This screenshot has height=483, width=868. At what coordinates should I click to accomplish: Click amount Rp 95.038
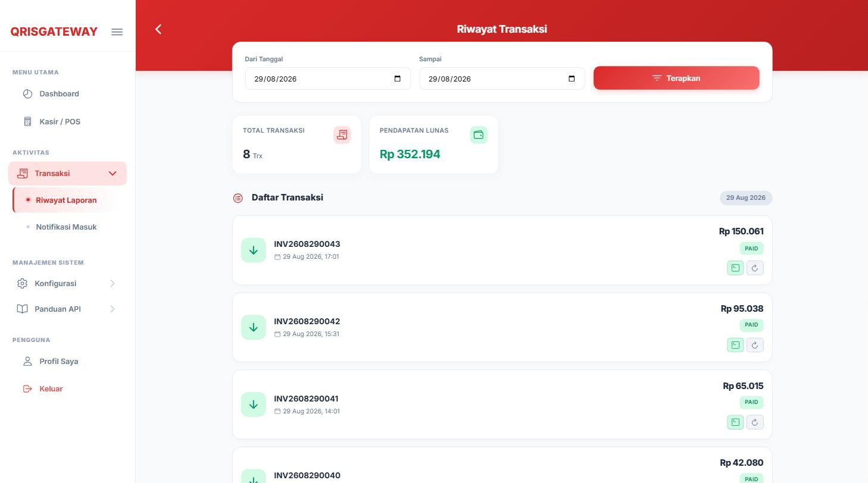[742, 309]
